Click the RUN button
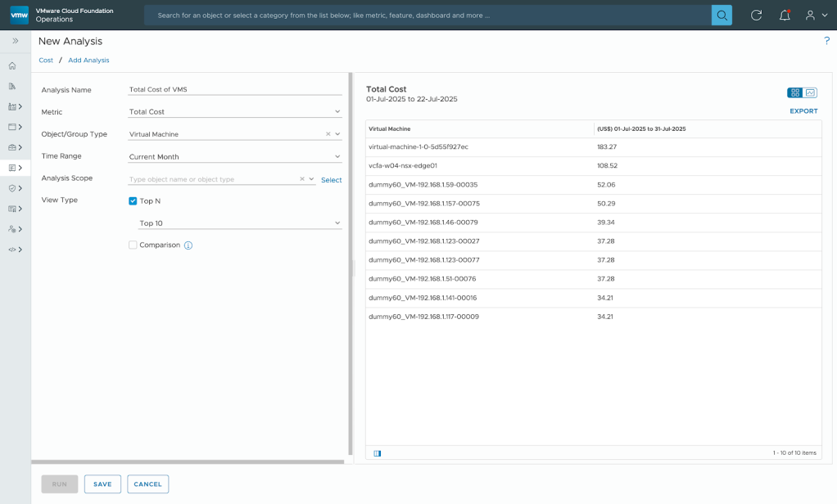 60,484
